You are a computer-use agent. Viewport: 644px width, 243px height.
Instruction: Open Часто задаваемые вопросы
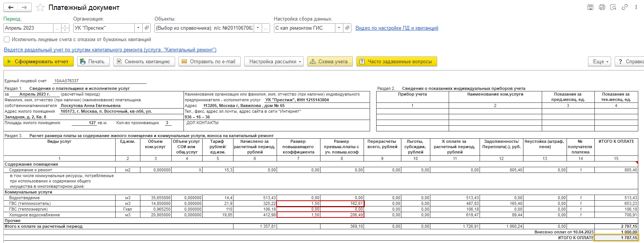click(x=397, y=61)
